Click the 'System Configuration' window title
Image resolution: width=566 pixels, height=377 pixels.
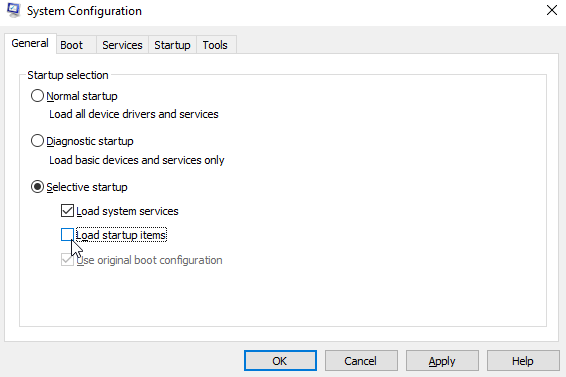tap(84, 11)
